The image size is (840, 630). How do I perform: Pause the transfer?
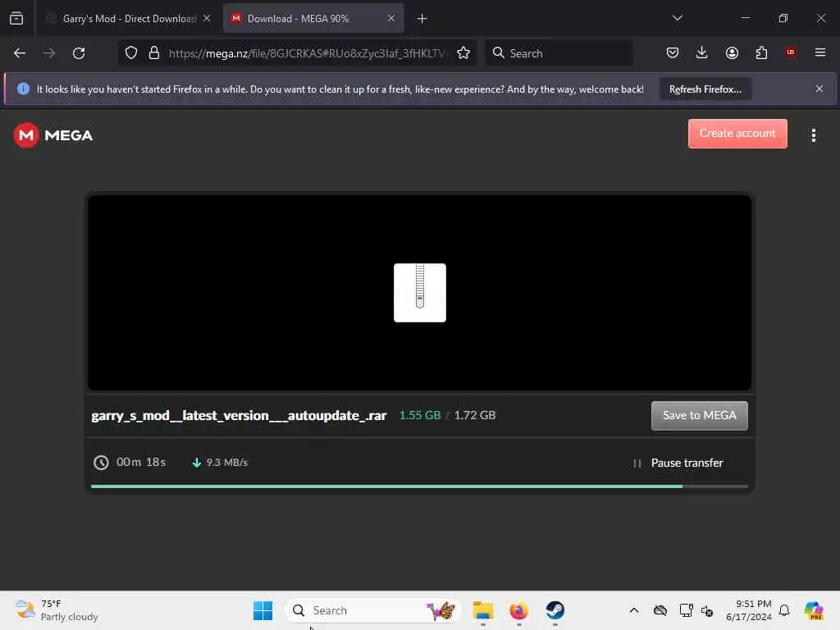(x=678, y=463)
